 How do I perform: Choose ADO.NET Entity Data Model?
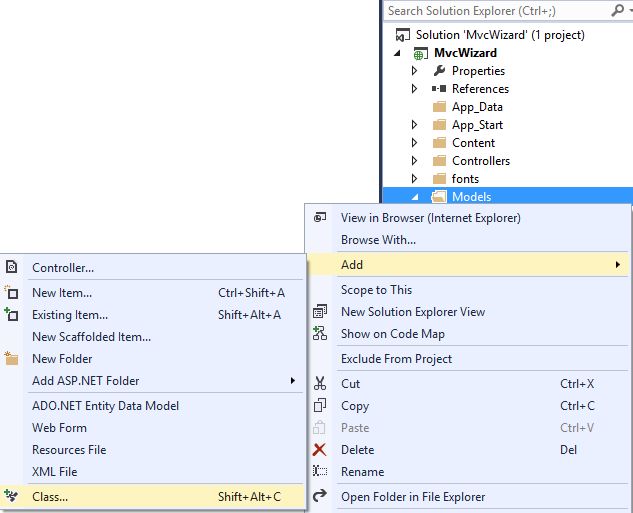point(153,406)
